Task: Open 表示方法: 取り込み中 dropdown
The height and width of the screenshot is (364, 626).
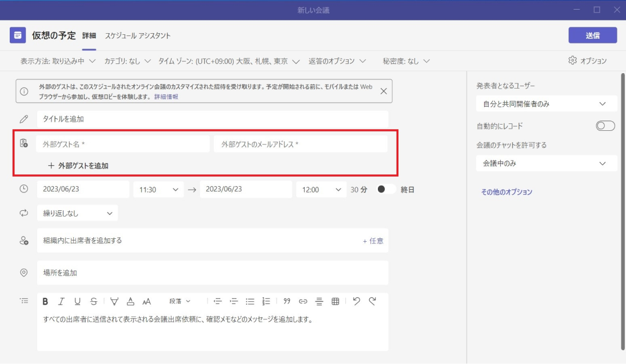Action: coord(58,61)
